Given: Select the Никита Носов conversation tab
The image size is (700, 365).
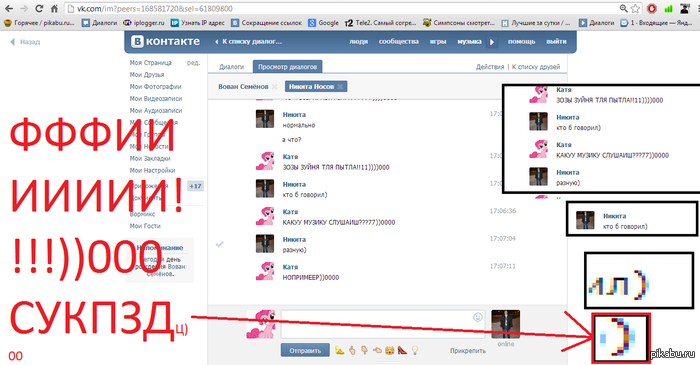Looking at the screenshot, I should coord(311,87).
